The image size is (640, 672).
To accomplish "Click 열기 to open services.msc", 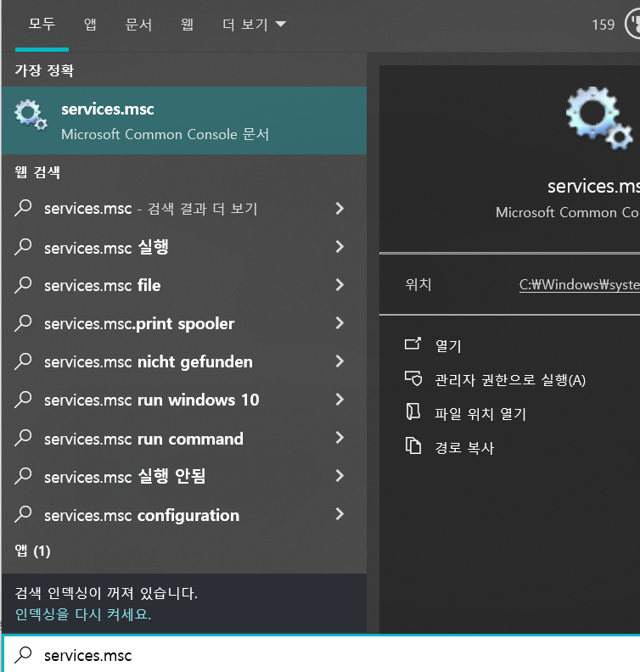I will point(448,345).
